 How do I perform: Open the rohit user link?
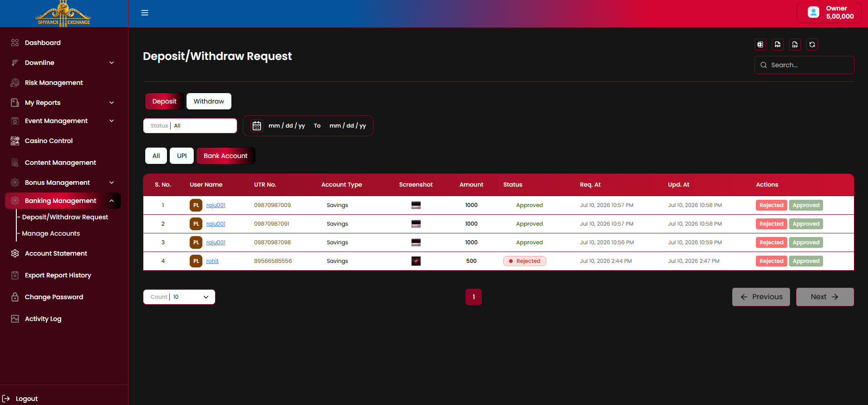click(x=212, y=261)
